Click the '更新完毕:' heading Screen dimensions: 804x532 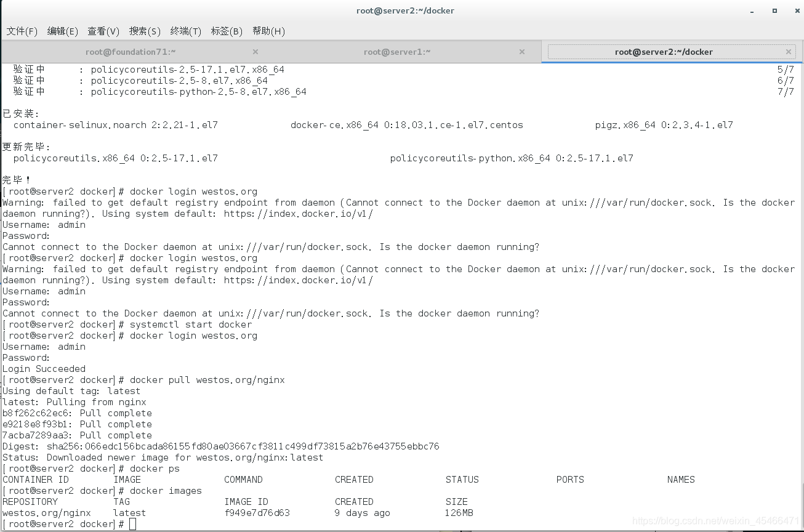point(26,147)
